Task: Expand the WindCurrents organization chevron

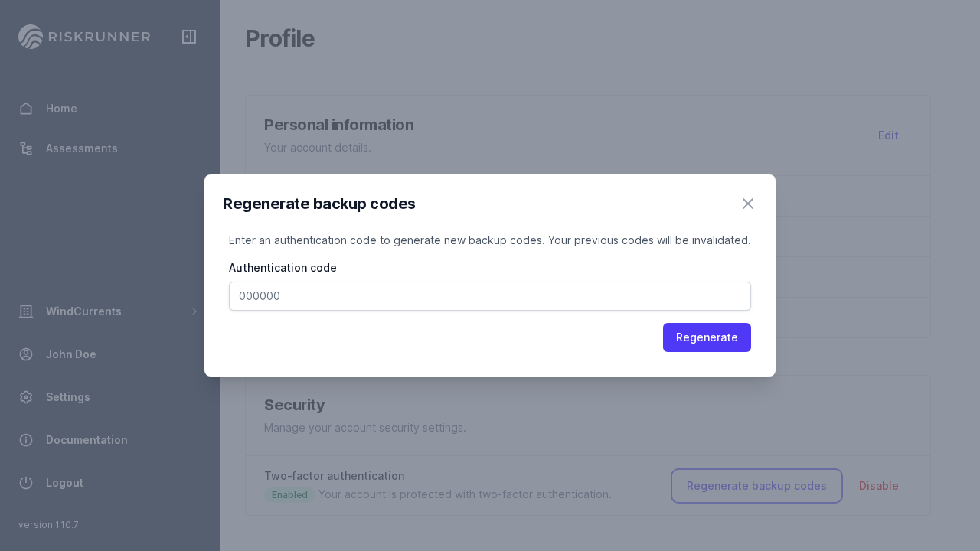Action: pyautogui.click(x=194, y=311)
